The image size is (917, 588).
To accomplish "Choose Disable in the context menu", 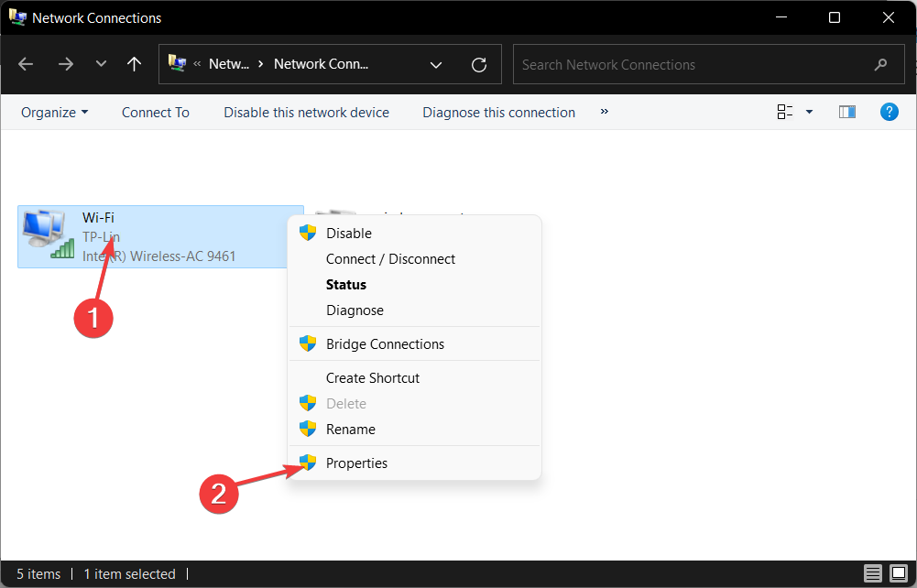I will point(348,234).
